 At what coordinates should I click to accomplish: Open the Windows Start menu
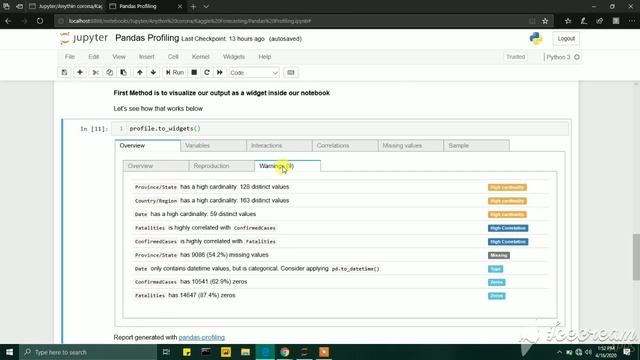[x=9, y=352]
